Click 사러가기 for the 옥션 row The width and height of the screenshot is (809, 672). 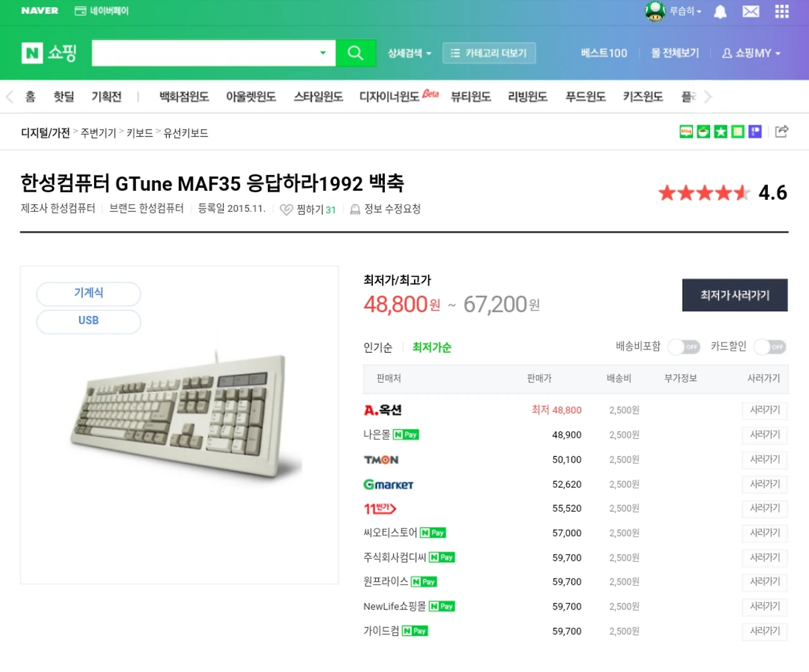tap(765, 410)
